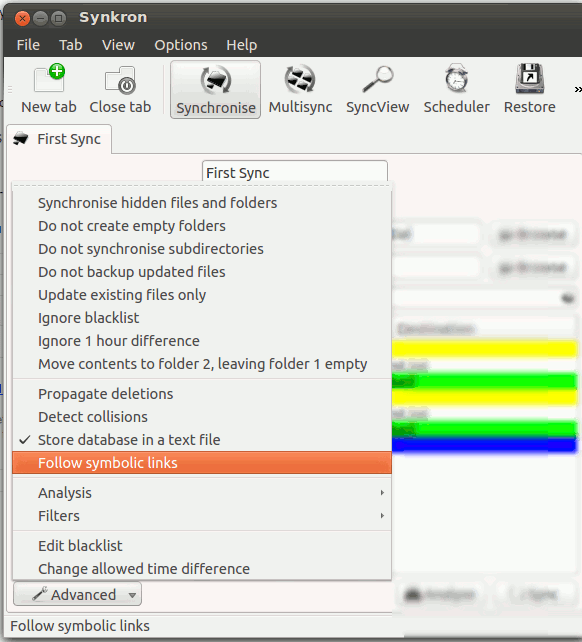The height and width of the screenshot is (642, 582).
Task: Click the First Sync name field
Action: (294, 172)
